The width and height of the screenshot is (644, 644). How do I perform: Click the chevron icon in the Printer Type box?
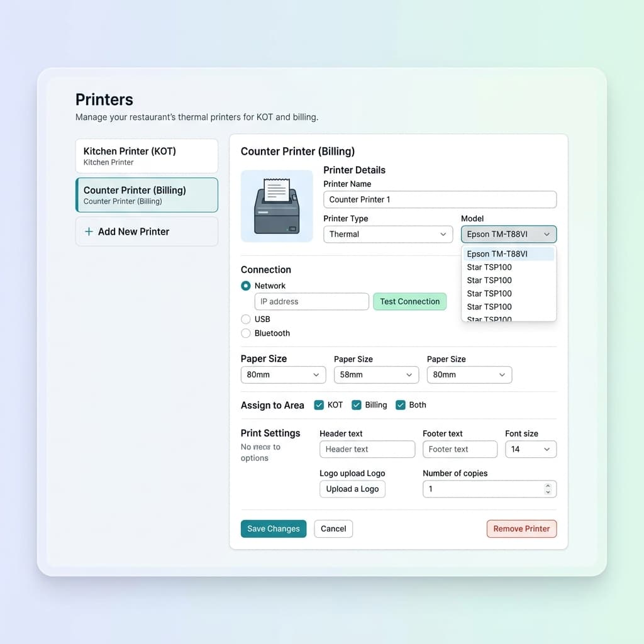pos(443,234)
